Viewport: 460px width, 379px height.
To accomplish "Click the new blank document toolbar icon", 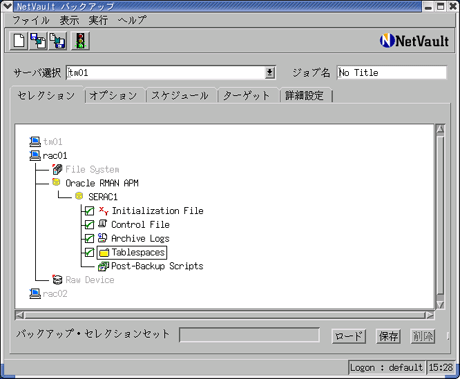I will (19, 41).
